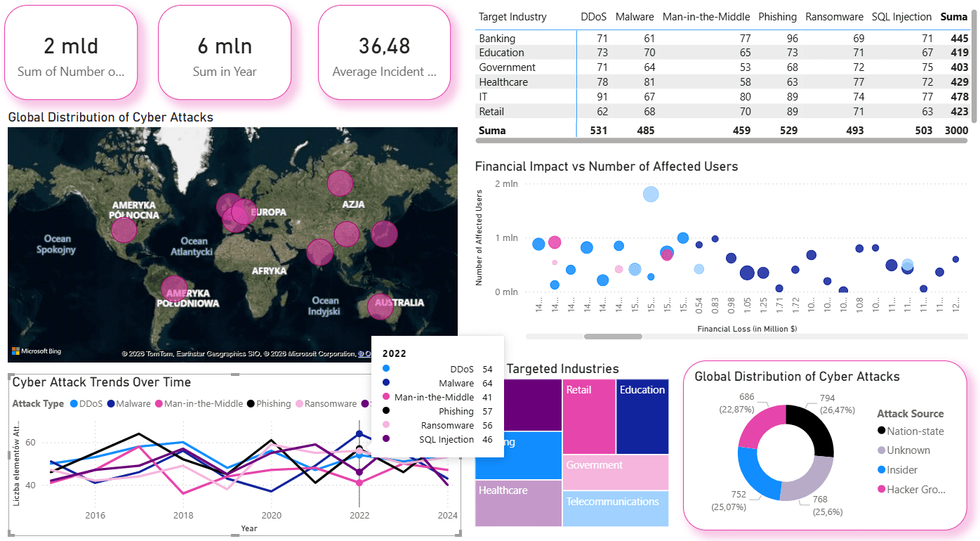Sort table by DDoS column header
Screen dimensions: 980x541
pos(594,17)
